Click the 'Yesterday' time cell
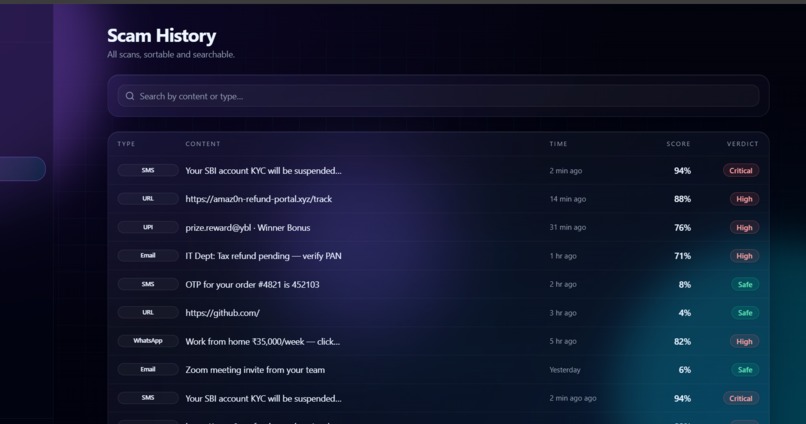 click(x=565, y=370)
